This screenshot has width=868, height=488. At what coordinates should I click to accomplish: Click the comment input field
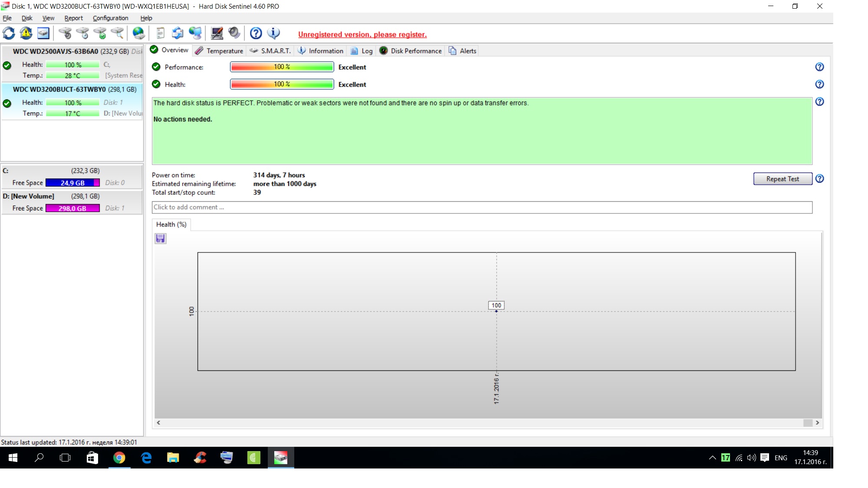coord(482,207)
